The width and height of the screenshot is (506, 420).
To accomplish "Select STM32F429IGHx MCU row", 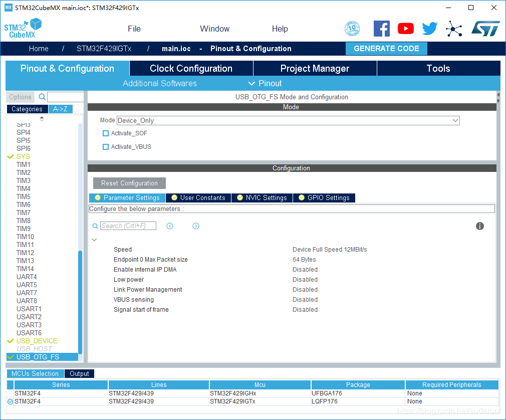I will tap(252, 393).
